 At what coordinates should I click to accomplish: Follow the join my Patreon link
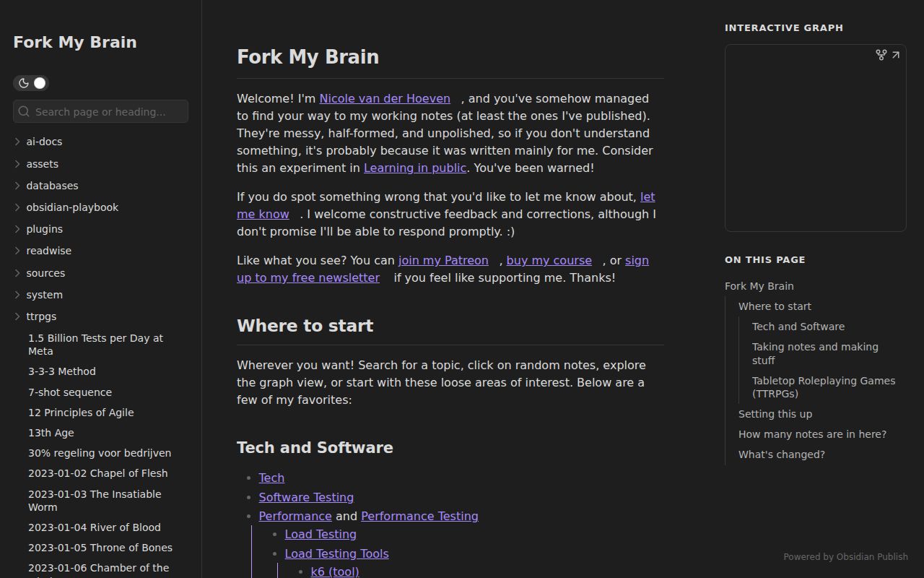point(443,261)
